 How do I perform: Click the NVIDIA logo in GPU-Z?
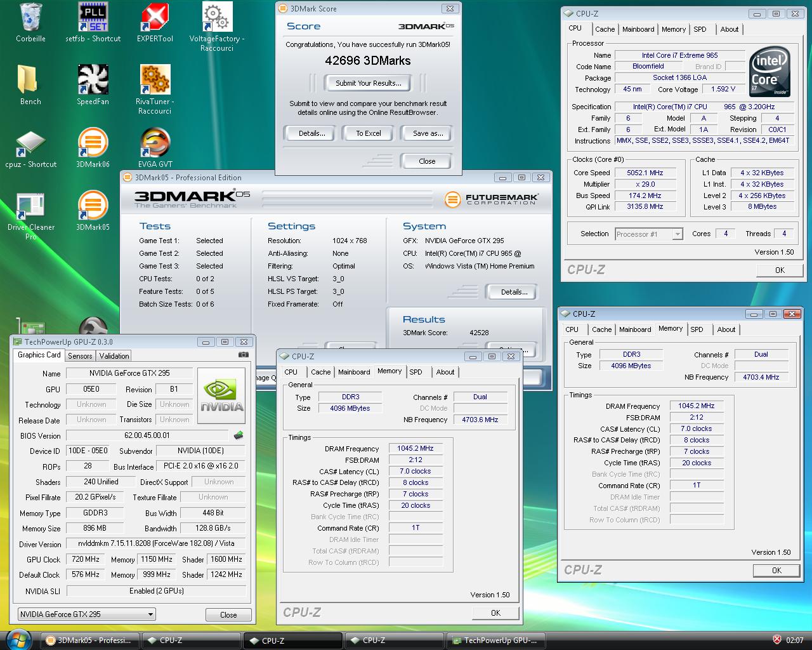pos(221,395)
